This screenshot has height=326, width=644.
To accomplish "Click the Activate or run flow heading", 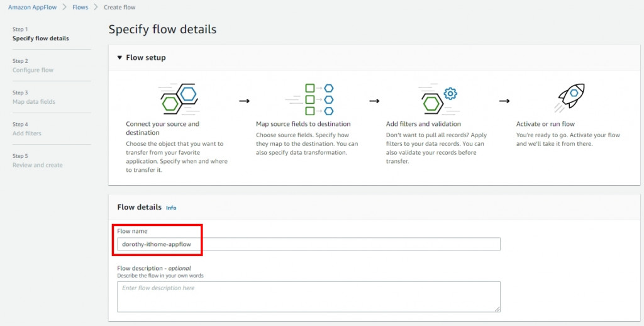I will [545, 124].
